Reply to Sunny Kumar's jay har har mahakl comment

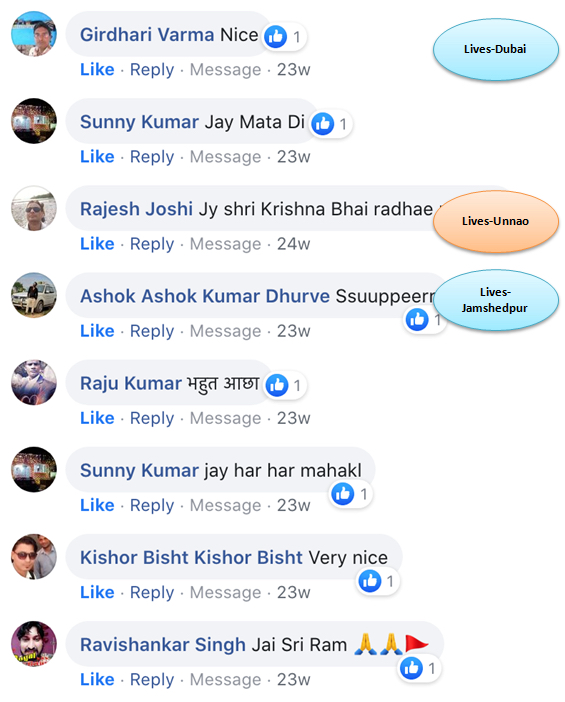(x=152, y=505)
